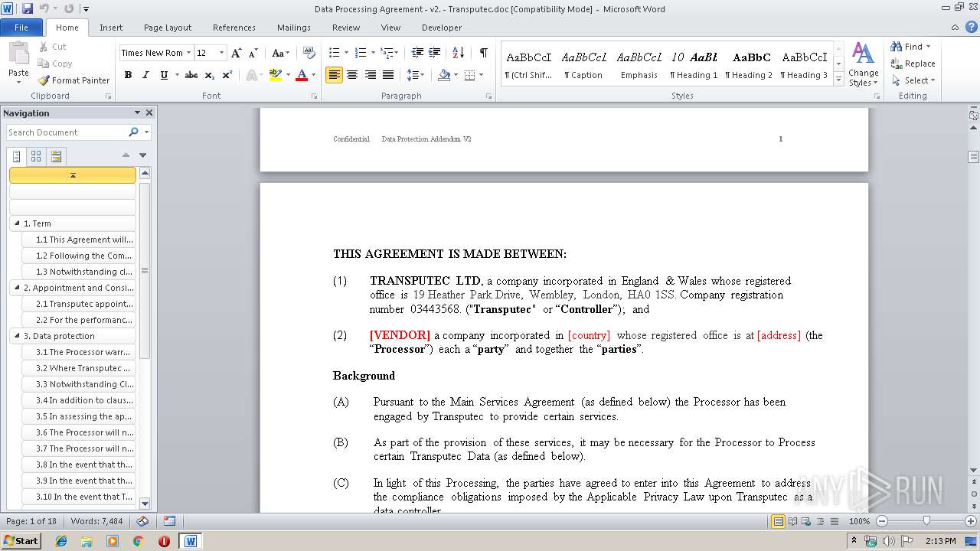Viewport: 980px width, 551px height.
Task: Click the Numbering list icon
Action: pyautogui.click(x=361, y=53)
